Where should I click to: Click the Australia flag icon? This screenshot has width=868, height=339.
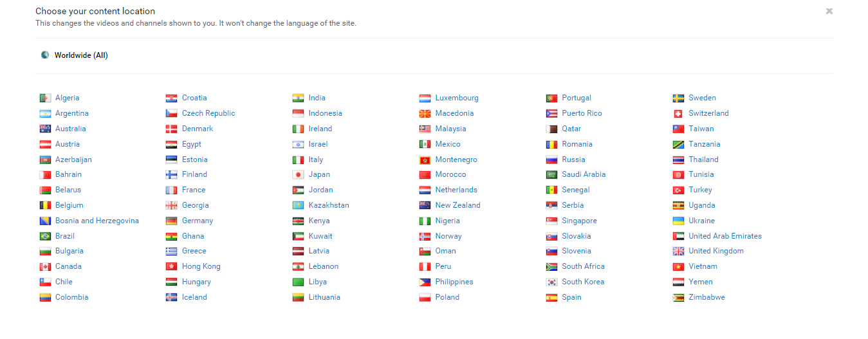click(45, 129)
